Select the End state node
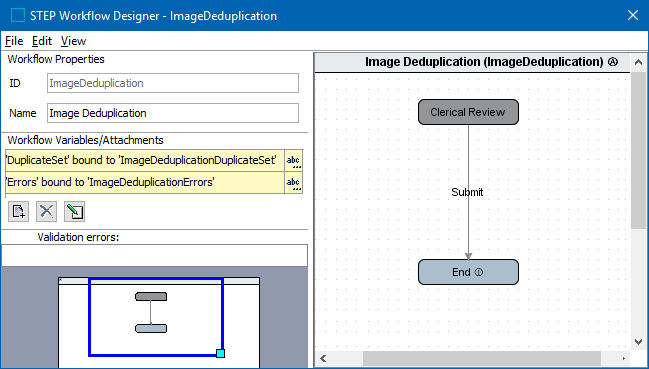This screenshot has width=649, height=369. [468, 272]
